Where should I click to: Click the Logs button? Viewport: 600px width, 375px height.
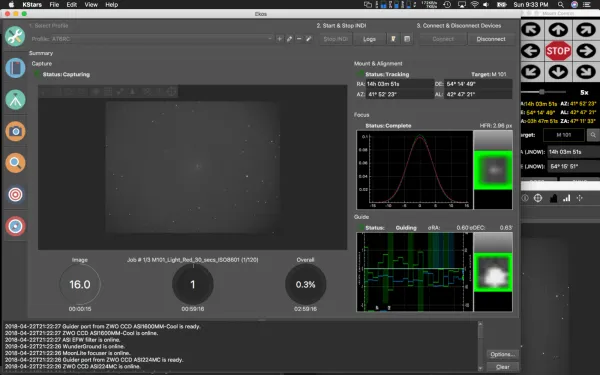369,39
